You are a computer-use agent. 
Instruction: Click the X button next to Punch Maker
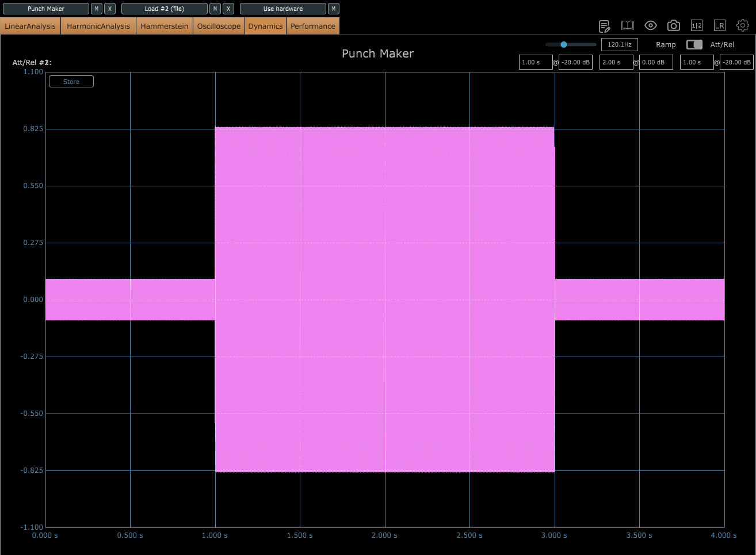(x=110, y=9)
